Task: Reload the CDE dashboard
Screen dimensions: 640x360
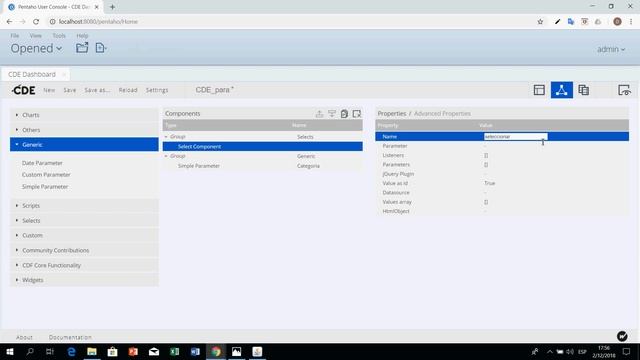Action: 128,90
